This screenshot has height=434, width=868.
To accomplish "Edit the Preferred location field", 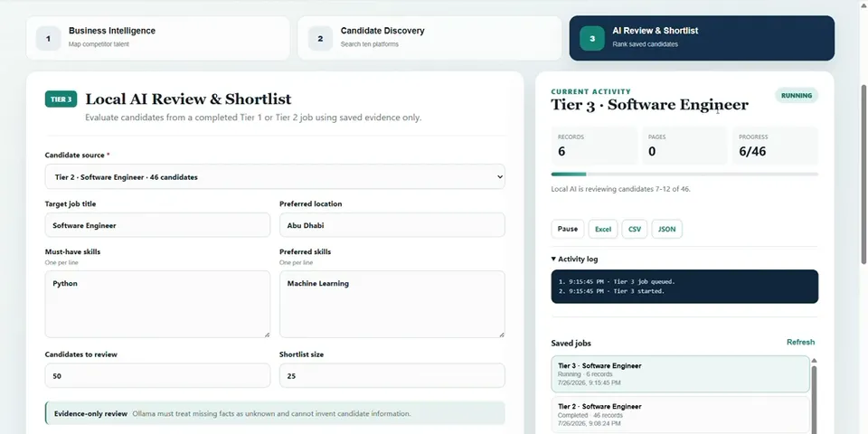I will tap(392, 225).
